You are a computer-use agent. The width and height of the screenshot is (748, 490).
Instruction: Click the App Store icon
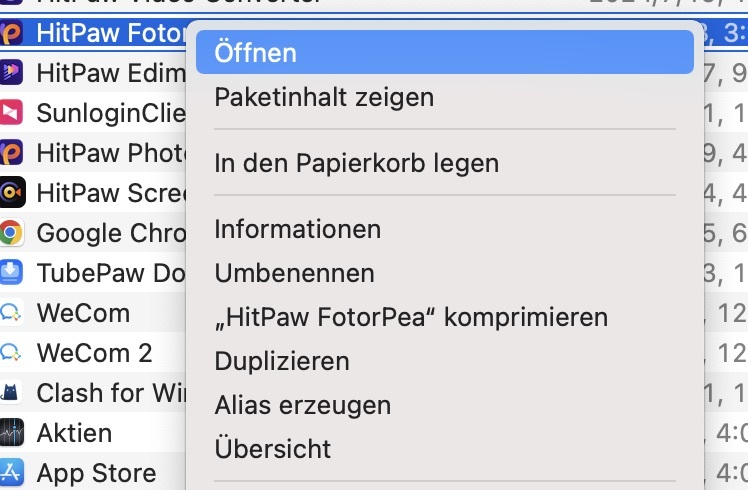pos(11,472)
